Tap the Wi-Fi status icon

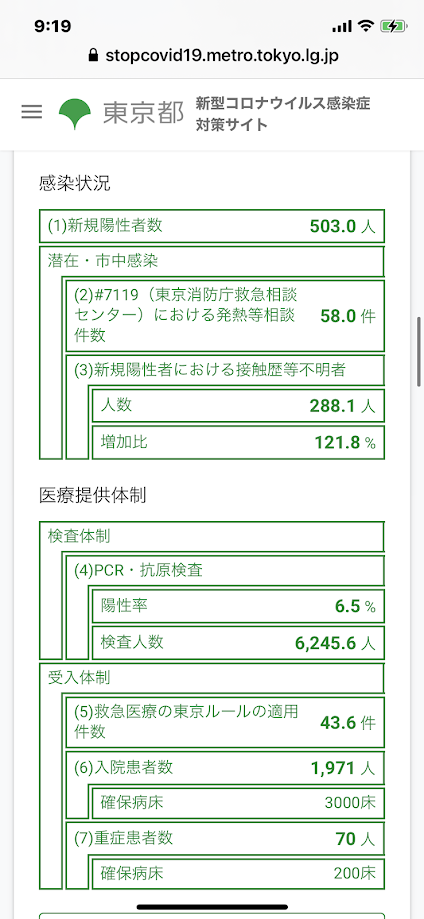point(367,26)
